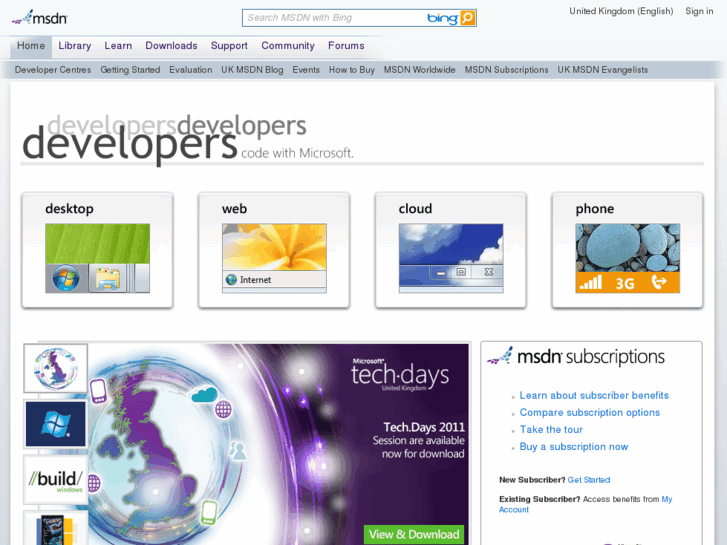Viewport: 727px width, 545px height.
Task: Open UK MSDN Evangelists link
Action: pyautogui.click(x=603, y=70)
